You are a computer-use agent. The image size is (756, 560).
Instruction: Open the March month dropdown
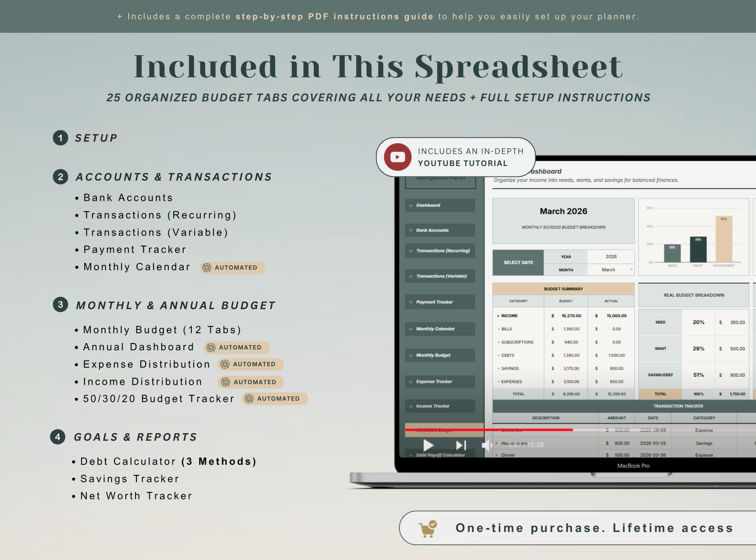[610, 270]
